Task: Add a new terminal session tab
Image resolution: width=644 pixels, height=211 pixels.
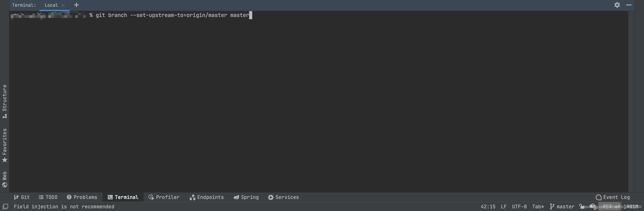Action: pyautogui.click(x=76, y=5)
